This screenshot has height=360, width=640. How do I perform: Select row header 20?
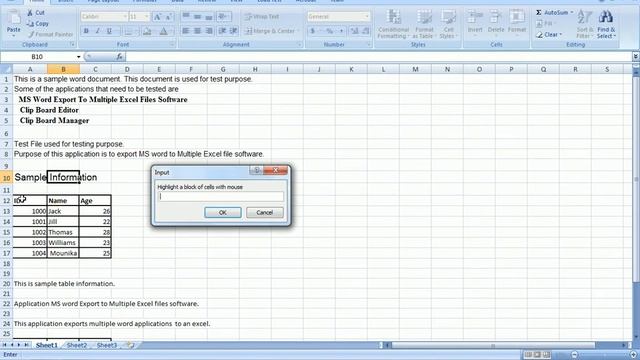coord(6,284)
